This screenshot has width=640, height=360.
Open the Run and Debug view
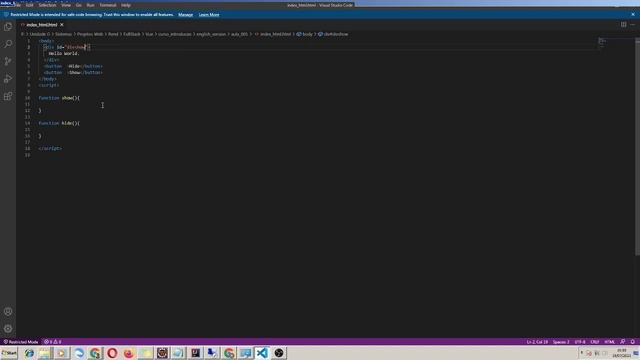tap(8, 79)
